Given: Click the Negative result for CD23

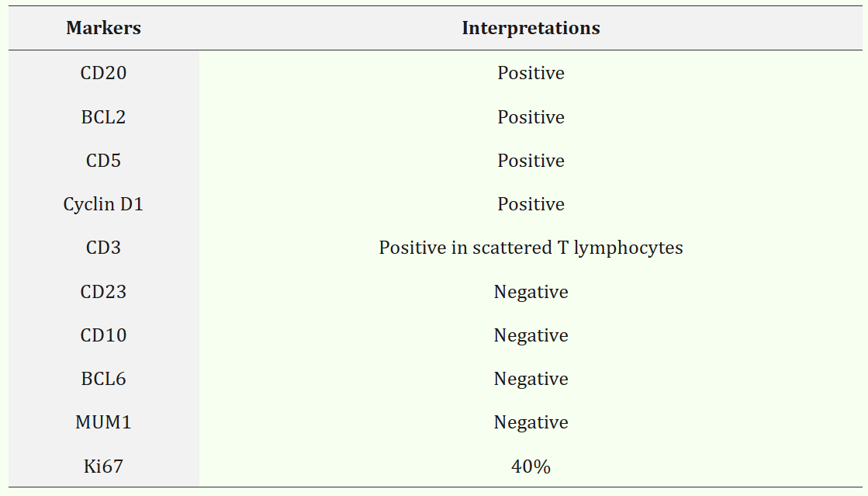Looking at the screenshot, I should coord(531,292).
